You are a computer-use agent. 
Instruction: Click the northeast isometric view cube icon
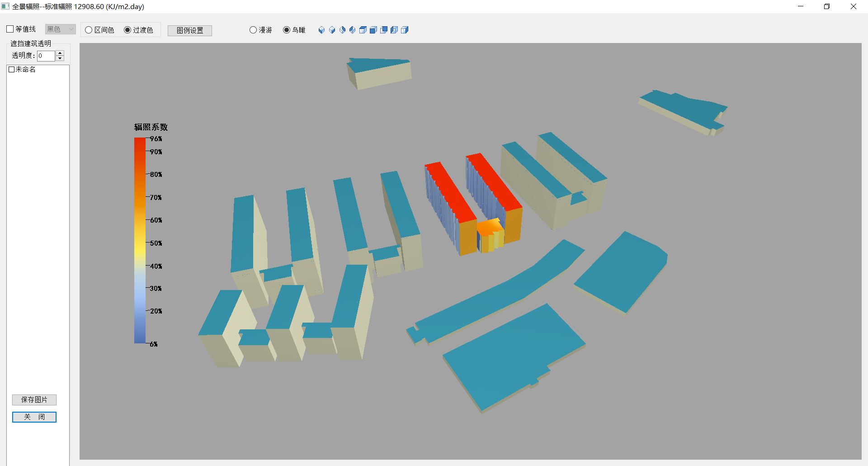[342, 30]
